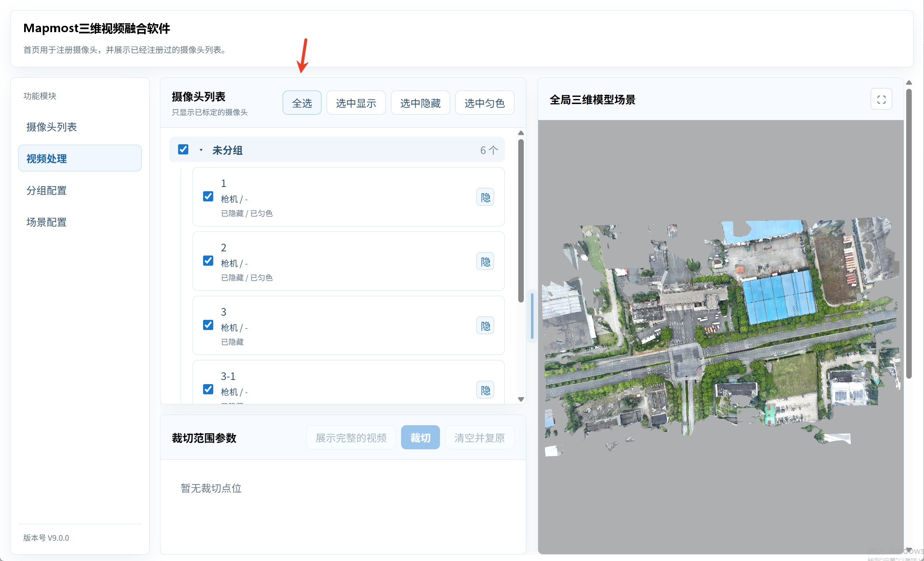Click status text 已隐藏 of camera 3
This screenshot has height=561, width=924.
click(x=232, y=342)
